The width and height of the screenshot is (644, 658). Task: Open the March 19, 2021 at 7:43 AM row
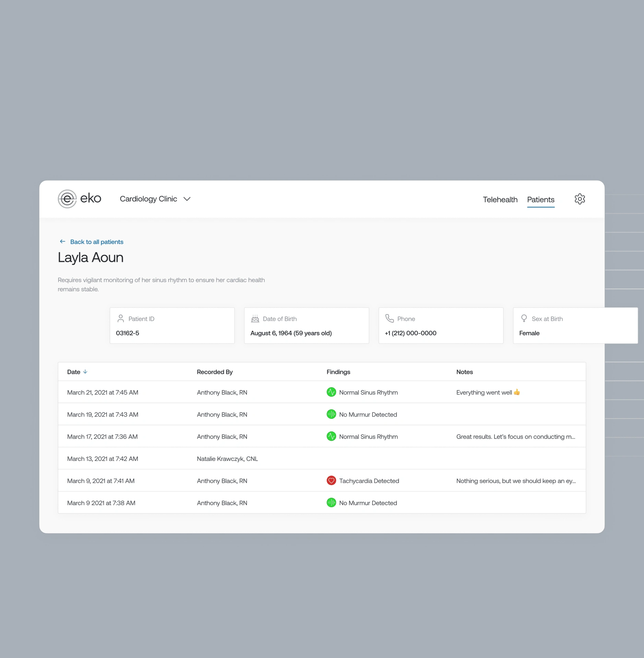coord(322,414)
